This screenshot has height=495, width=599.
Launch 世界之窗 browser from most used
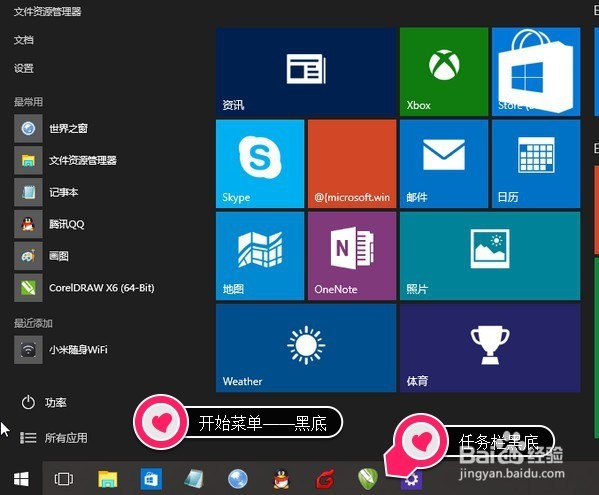point(51,128)
